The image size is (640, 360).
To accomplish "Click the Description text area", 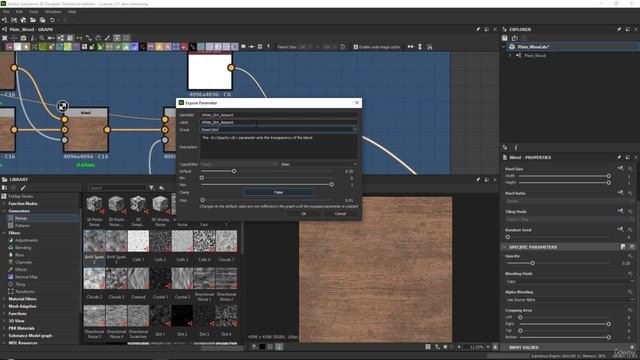I will click(279, 147).
